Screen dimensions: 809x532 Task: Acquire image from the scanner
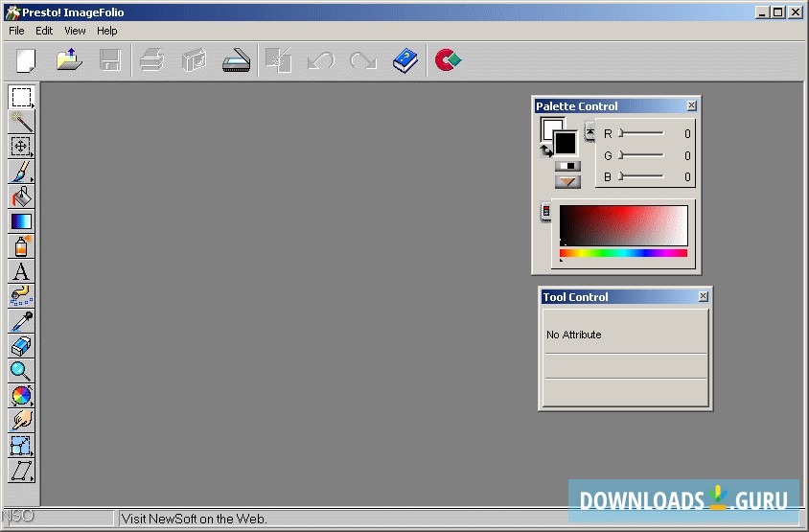(x=237, y=60)
